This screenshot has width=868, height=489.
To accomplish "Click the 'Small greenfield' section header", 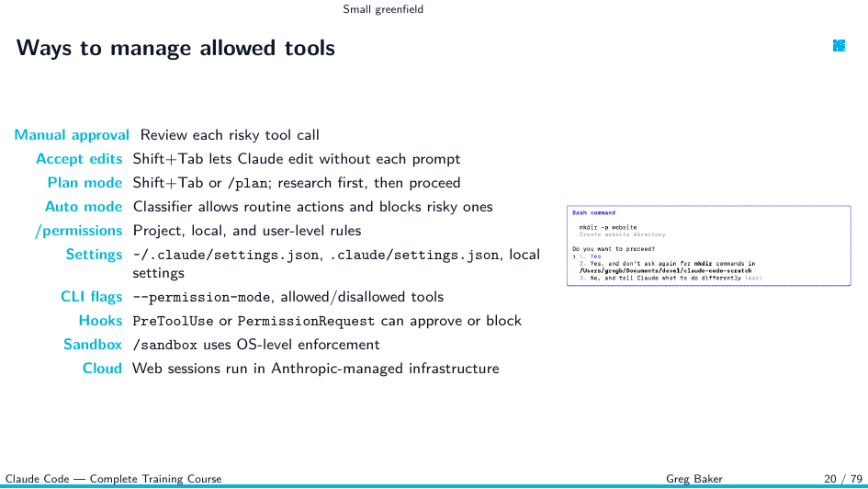I will 383,9.
